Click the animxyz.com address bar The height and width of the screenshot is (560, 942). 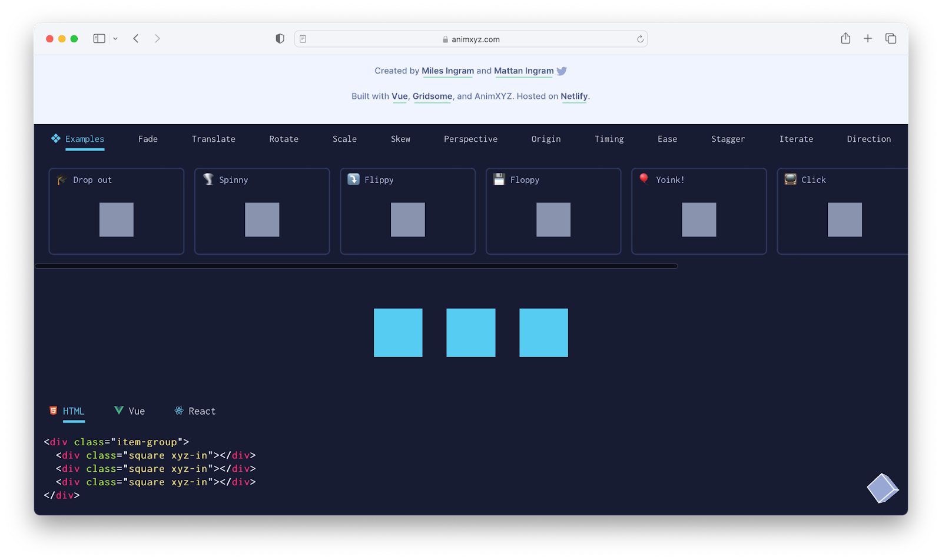coord(471,39)
